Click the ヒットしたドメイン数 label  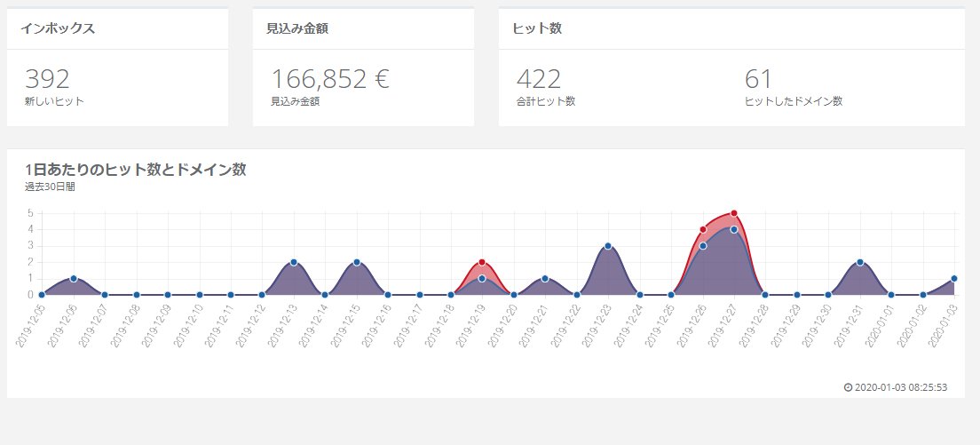coord(794,101)
